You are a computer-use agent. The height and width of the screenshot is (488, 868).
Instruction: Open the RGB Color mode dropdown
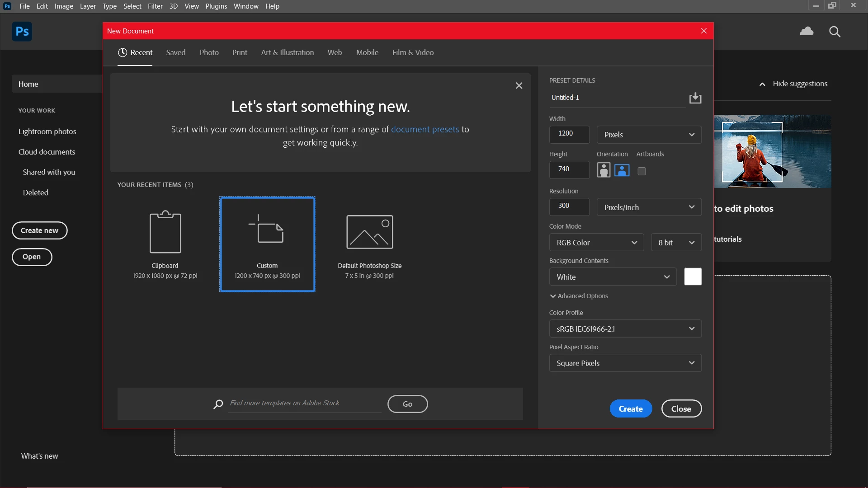(x=596, y=243)
